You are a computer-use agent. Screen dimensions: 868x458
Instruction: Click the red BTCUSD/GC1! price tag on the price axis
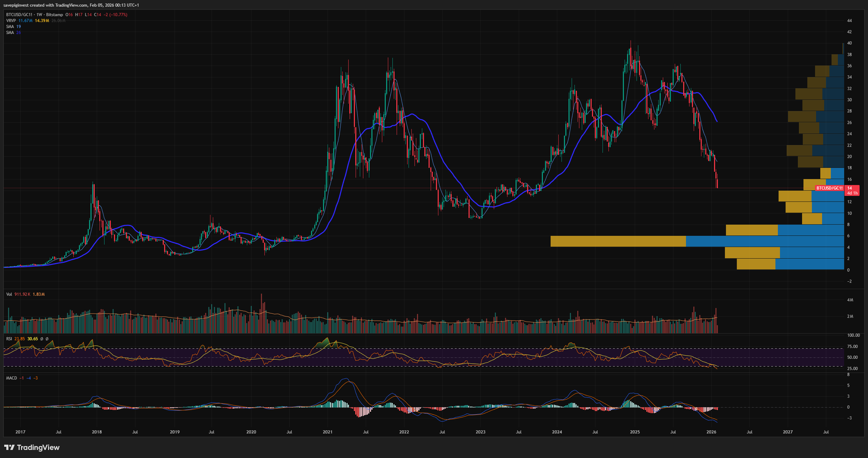(829, 188)
